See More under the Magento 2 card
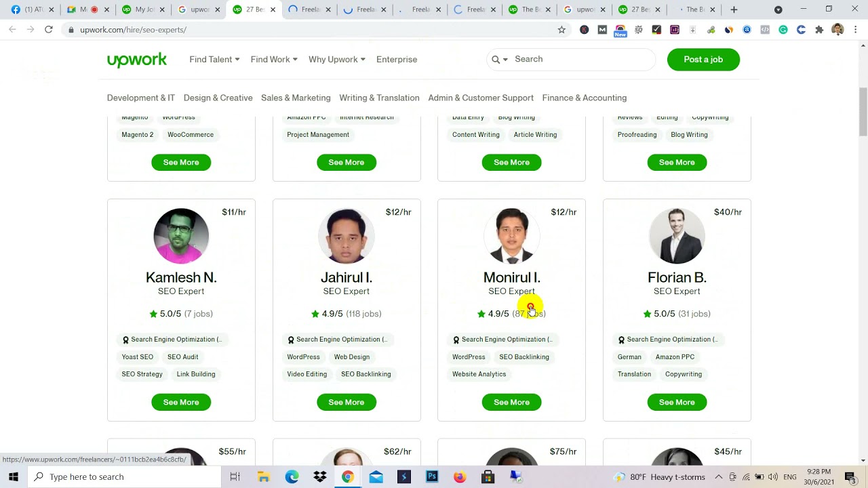This screenshot has height=488, width=868. 181,163
